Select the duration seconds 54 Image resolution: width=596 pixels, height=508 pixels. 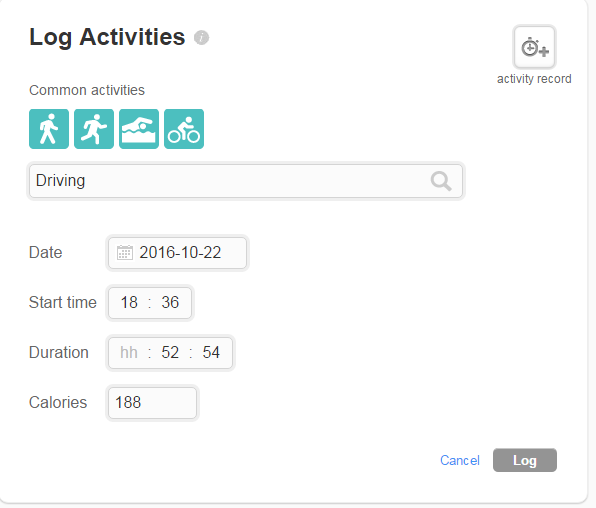211,352
